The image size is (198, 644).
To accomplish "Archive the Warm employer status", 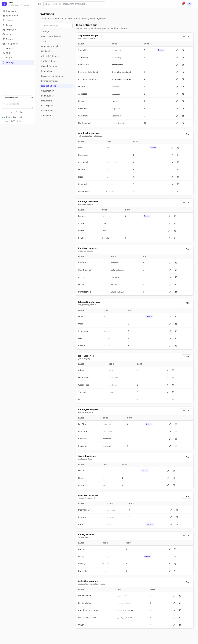I will coord(175,231).
